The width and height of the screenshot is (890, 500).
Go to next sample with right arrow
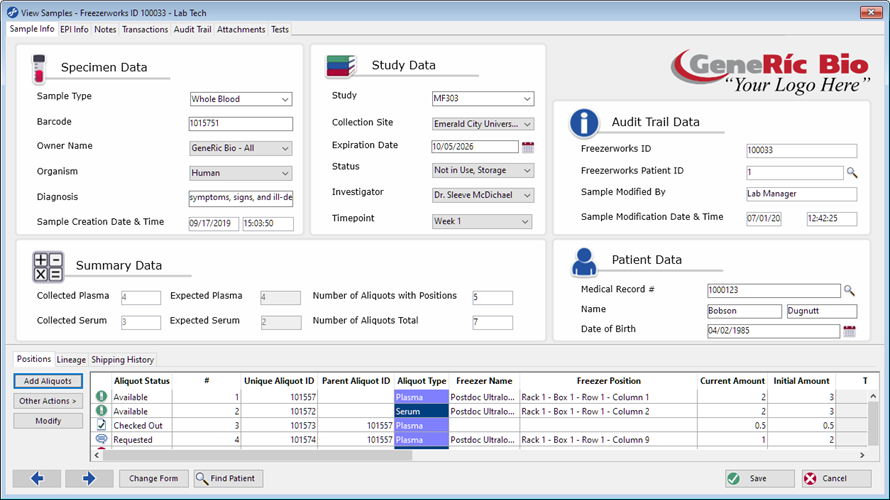tap(89, 479)
